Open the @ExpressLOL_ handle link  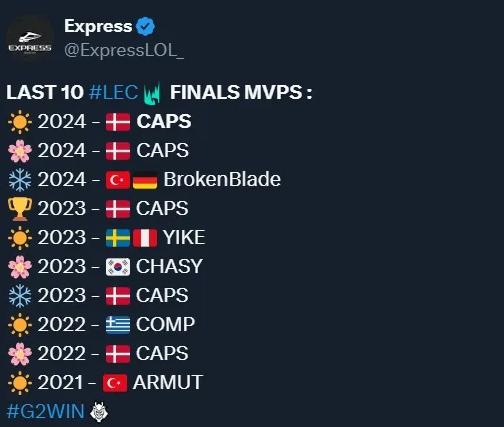tap(124, 50)
